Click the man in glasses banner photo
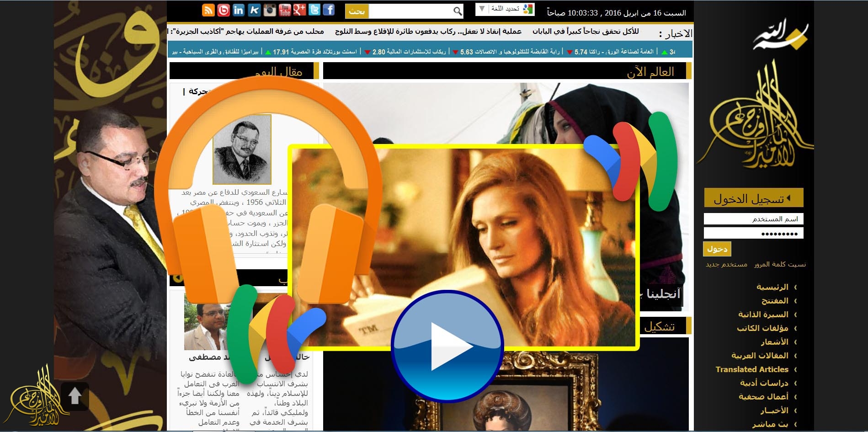868x432 pixels. point(110,192)
